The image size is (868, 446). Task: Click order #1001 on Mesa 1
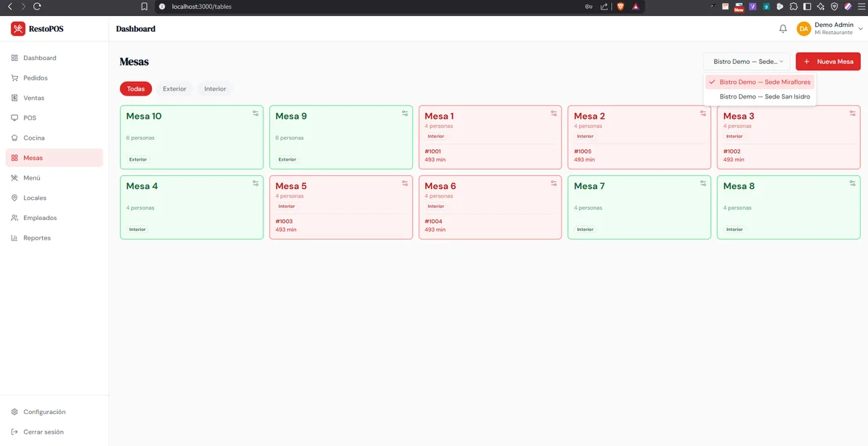433,151
